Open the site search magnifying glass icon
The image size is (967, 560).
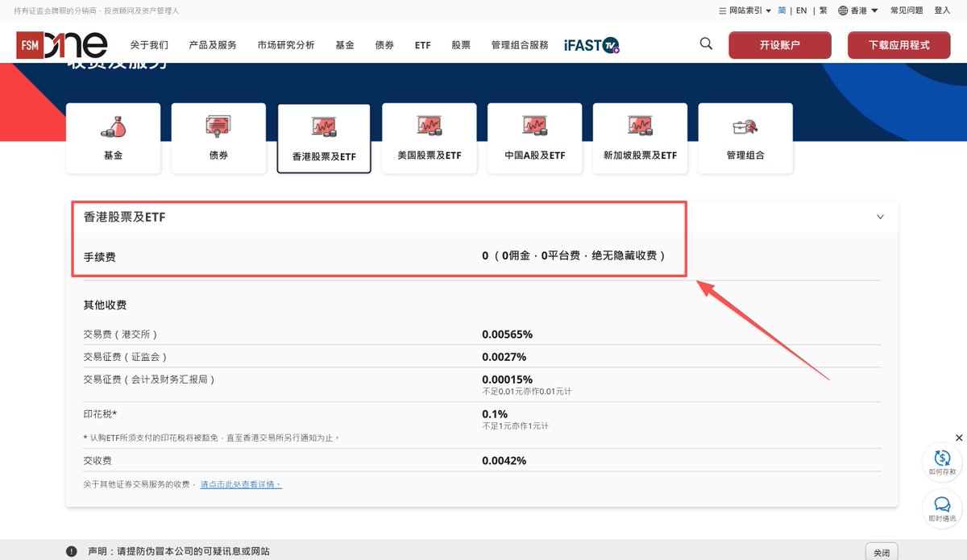pyautogui.click(x=705, y=44)
